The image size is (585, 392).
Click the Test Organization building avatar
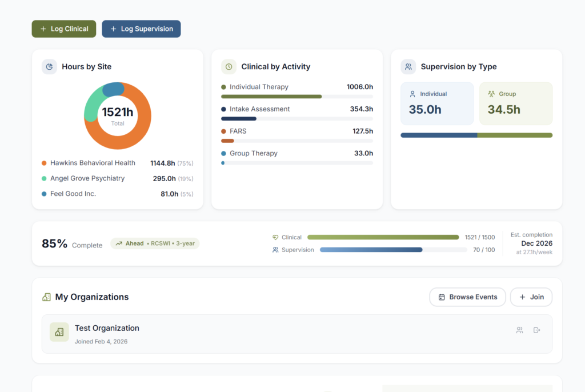coord(59,332)
